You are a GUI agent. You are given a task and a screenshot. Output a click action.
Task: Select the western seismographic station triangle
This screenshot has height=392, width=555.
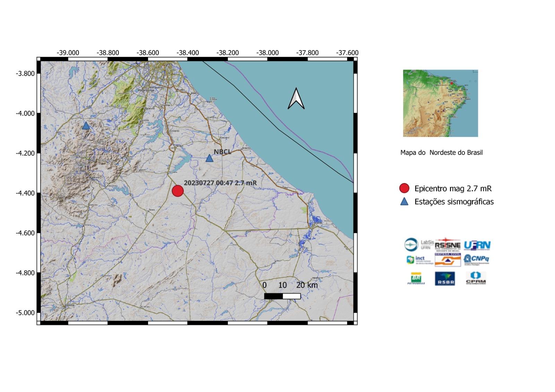85,126
